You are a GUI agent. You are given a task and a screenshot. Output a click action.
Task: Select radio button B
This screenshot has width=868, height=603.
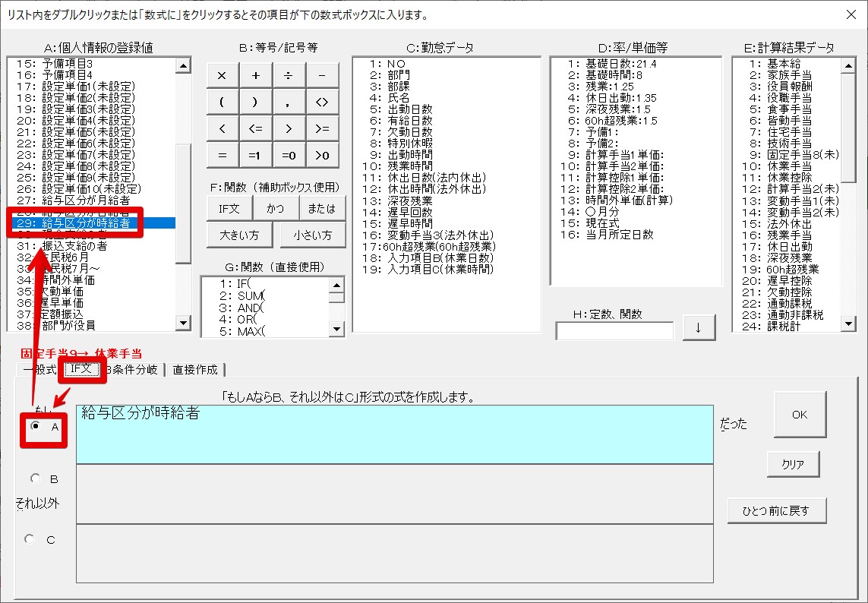click(x=35, y=479)
